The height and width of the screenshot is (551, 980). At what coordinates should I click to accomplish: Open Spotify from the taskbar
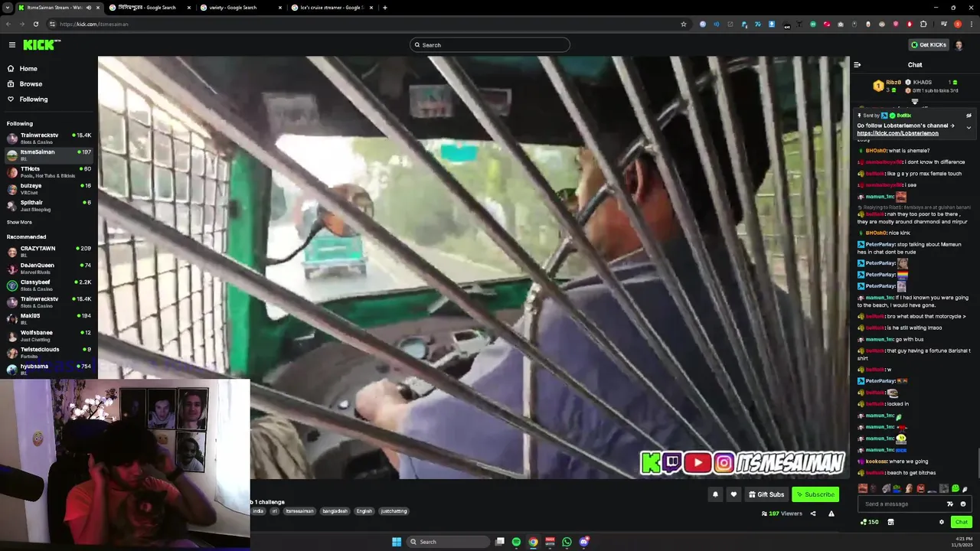click(516, 542)
